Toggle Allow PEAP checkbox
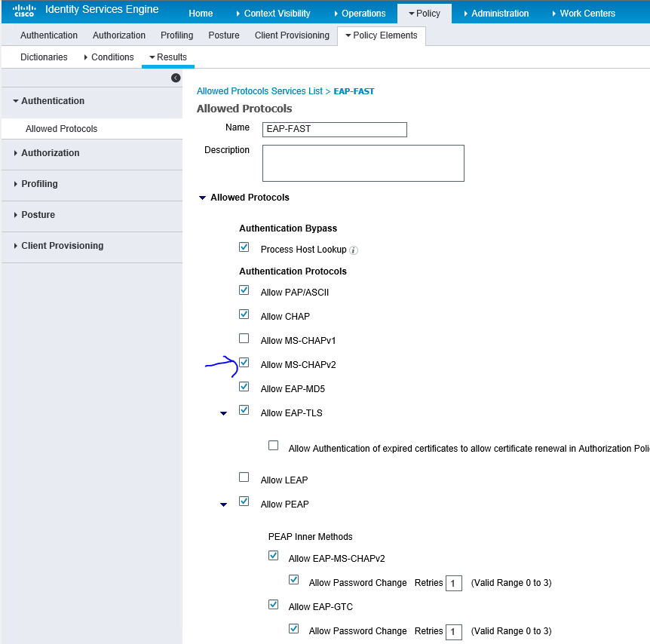650x644 pixels. 244,501
